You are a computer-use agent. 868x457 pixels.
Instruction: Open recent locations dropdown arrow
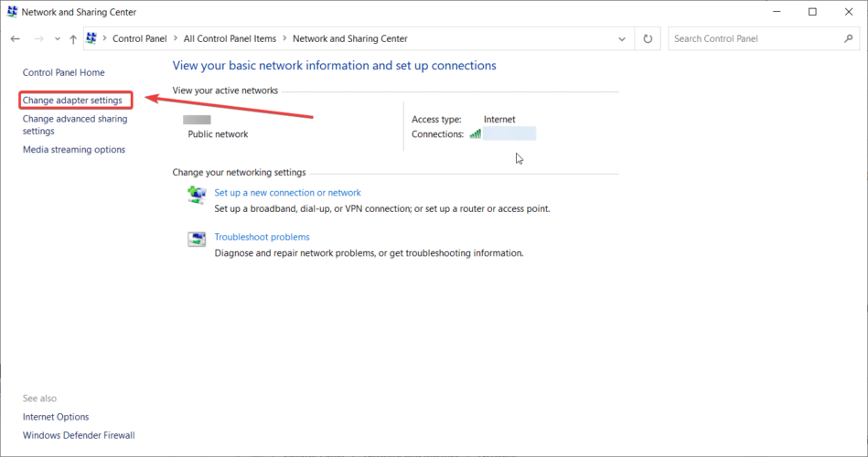click(x=58, y=38)
